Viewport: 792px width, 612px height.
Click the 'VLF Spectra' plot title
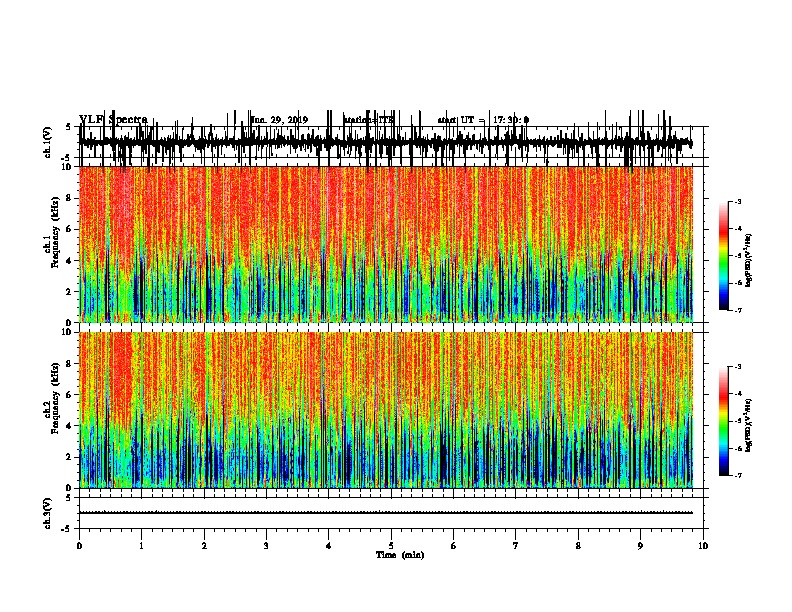tap(113, 120)
